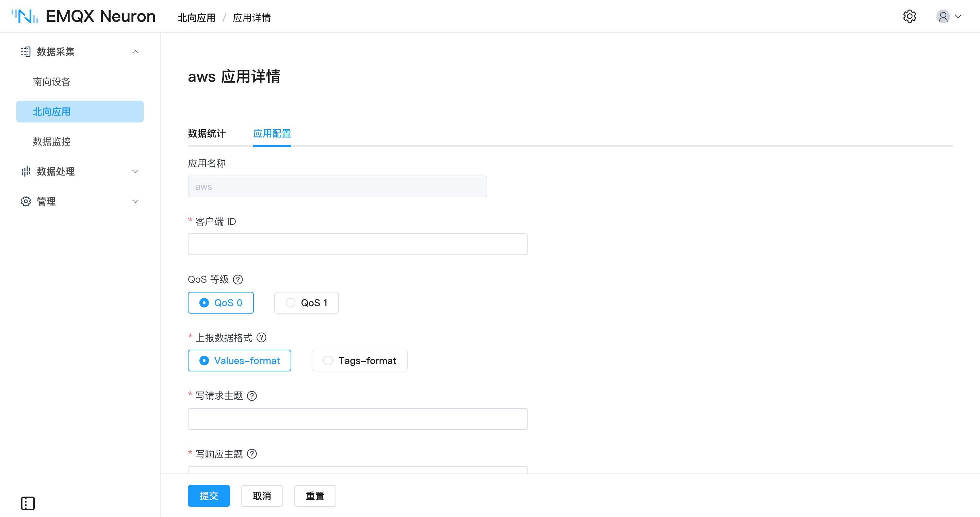Click the 数据采集 sidebar icon
This screenshot has height=517, width=980.
click(x=26, y=52)
